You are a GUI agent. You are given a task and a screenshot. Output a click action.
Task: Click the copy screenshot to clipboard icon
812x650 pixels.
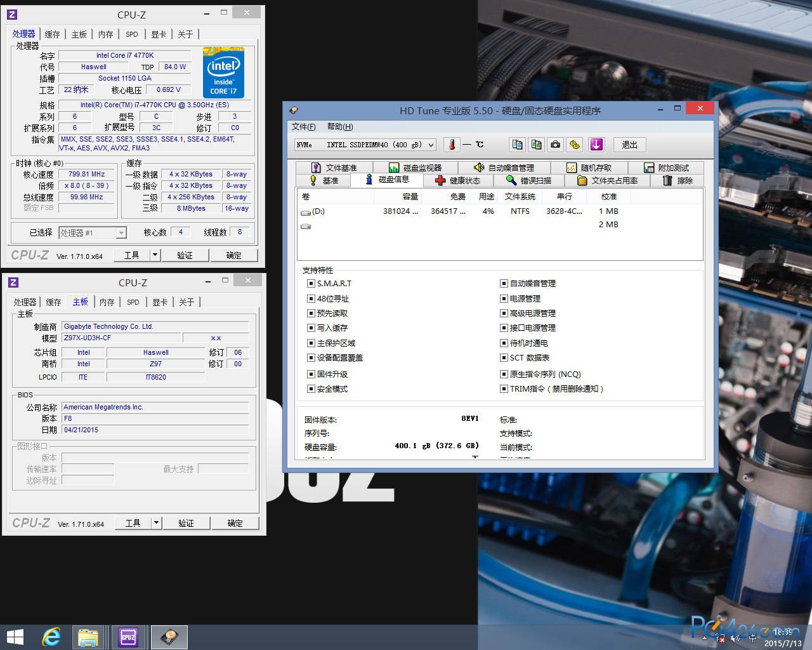(536, 145)
